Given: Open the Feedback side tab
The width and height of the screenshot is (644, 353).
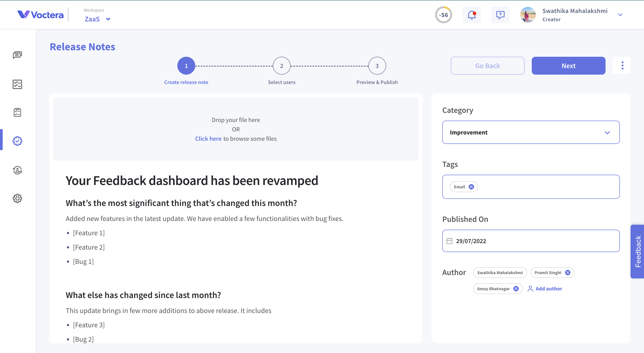Looking at the screenshot, I should (638, 251).
